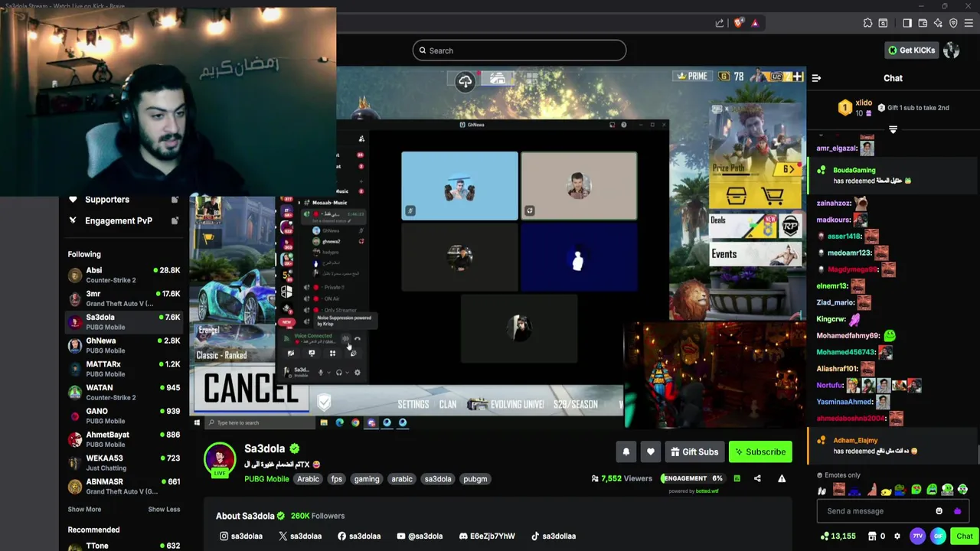This screenshot has height=551, width=980.
Task: Enable notifications with the bell button
Action: [626, 452]
